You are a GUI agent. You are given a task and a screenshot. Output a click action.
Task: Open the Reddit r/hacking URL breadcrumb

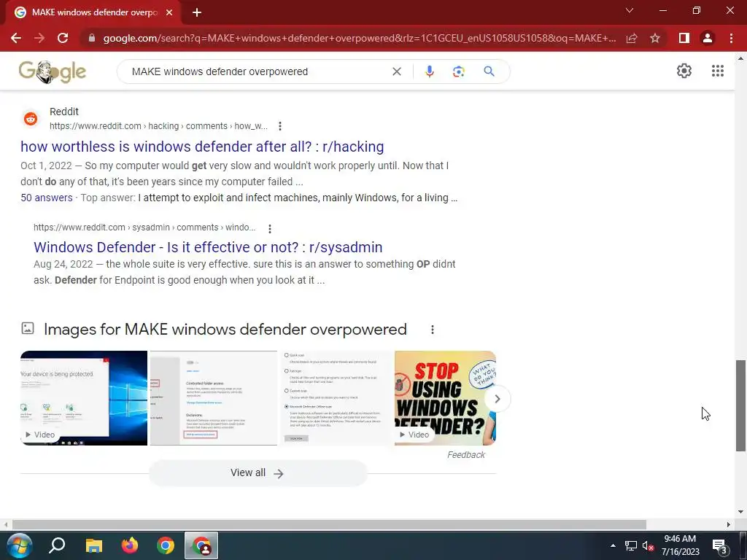(158, 126)
